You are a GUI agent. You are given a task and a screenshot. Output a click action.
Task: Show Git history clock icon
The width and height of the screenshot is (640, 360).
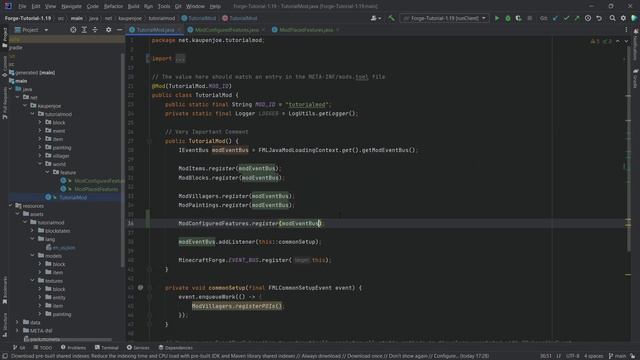pyautogui.click(x=588, y=18)
